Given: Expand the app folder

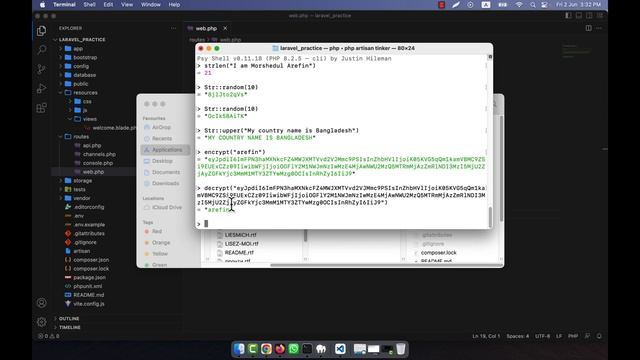Looking at the screenshot, I should (x=78, y=49).
